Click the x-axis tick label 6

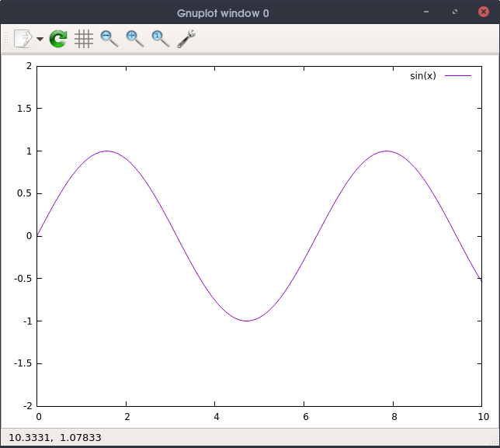coord(305,417)
